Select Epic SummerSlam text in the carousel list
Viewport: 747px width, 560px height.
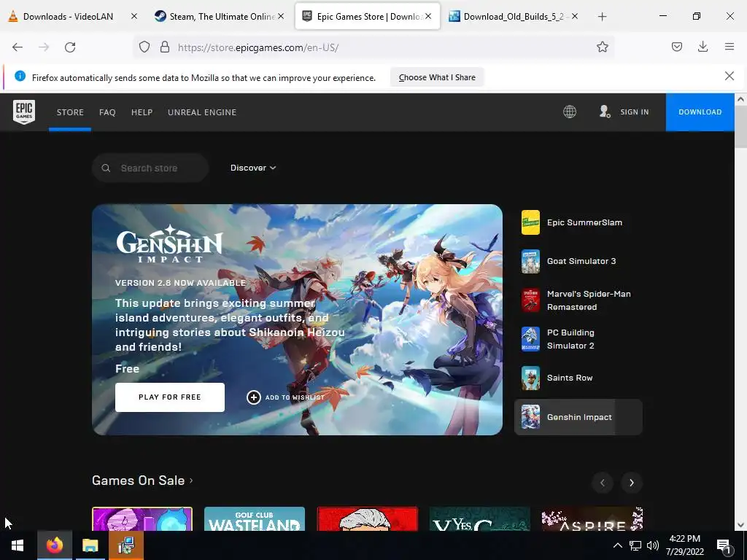584,222
